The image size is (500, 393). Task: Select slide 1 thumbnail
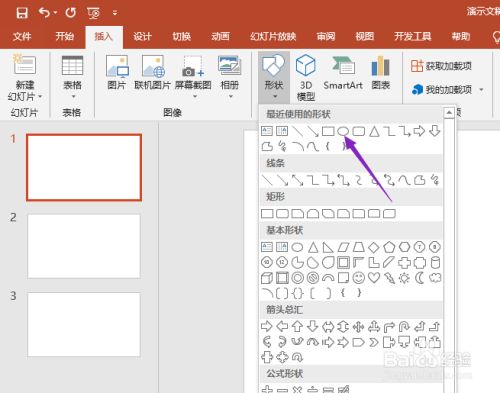click(x=84, y=167)
